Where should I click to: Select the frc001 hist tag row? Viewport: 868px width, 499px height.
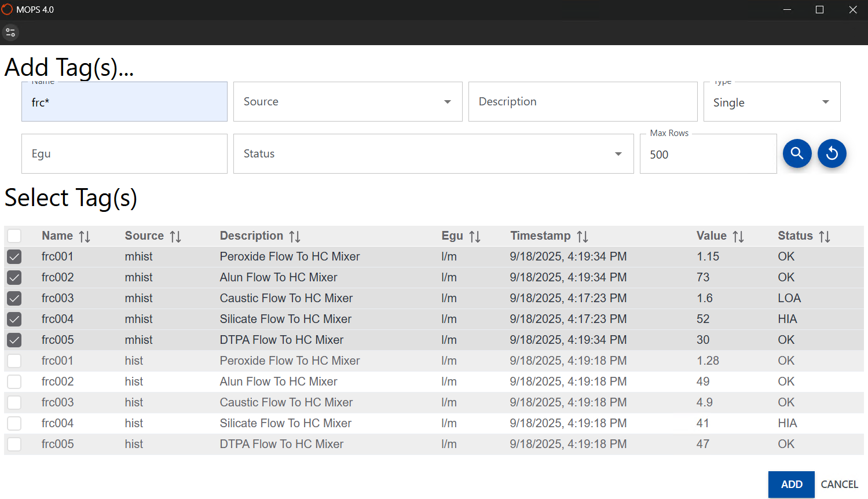pos(14,360)
